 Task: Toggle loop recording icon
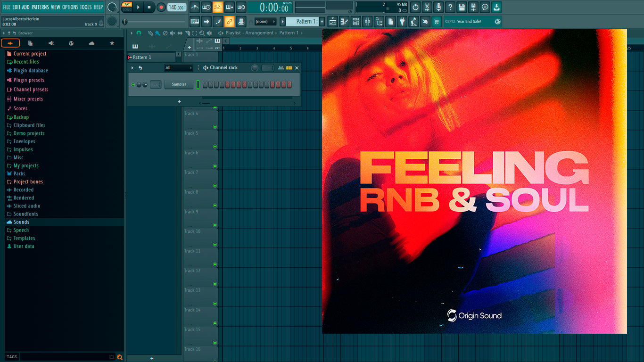pyautogui.click(x=241, y=7)
